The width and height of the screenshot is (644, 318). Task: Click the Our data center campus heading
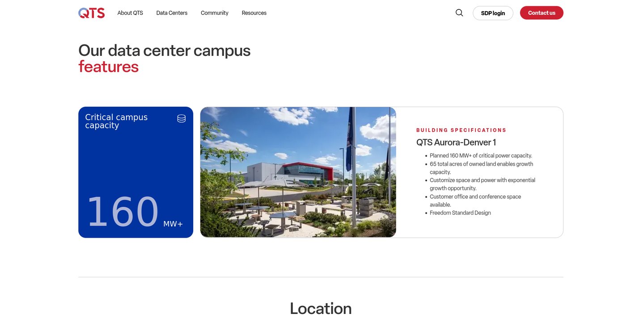(164, 50)
